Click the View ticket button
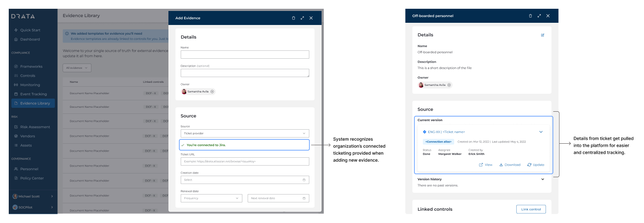This screenshot has width=644, height=223. (x=486, y=165)
